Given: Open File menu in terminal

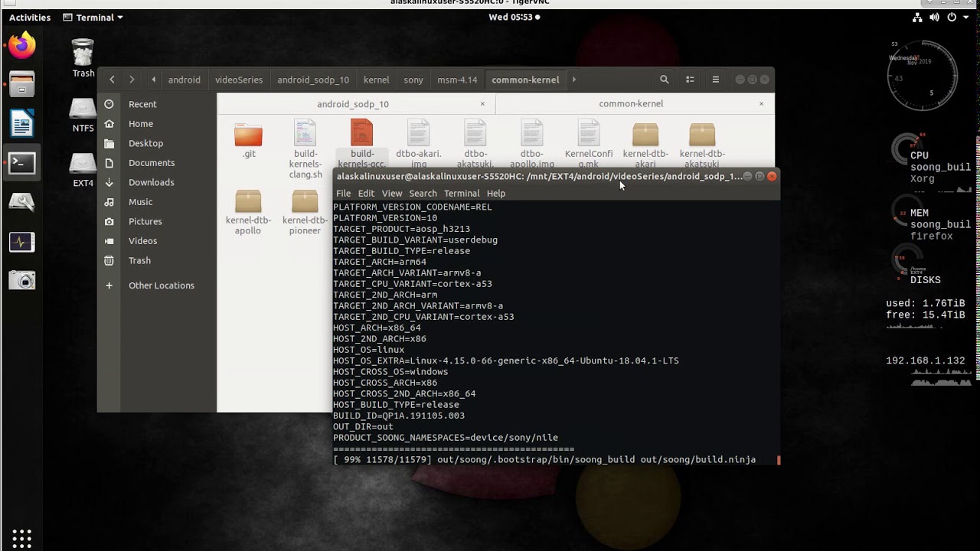Looking at the screenshot, I should tap(343, 194).
